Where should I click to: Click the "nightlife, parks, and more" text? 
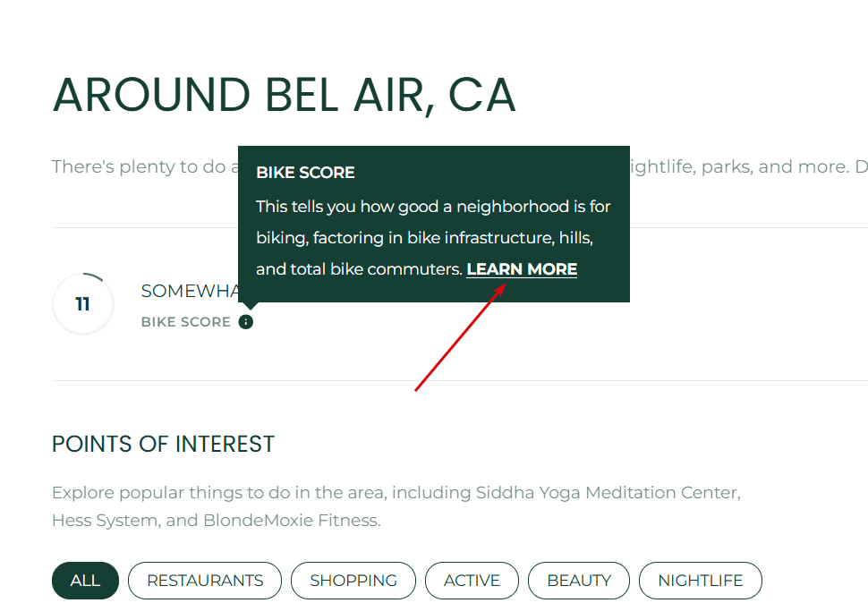pos(739,166)
